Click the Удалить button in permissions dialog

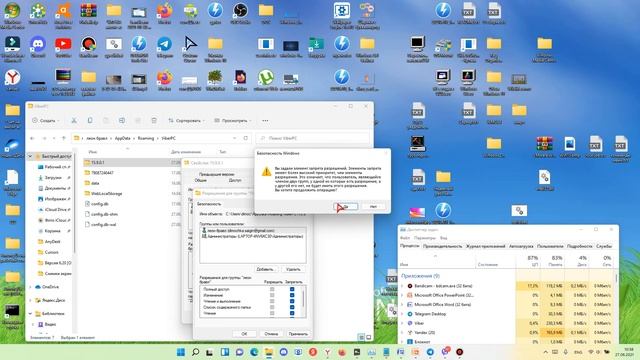293,269
